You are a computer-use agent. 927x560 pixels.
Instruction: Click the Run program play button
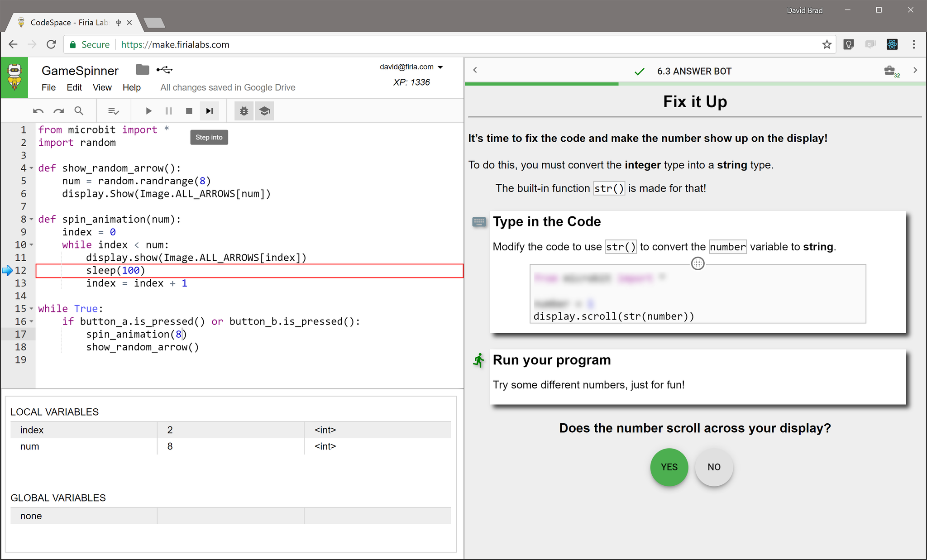(148, 111)
